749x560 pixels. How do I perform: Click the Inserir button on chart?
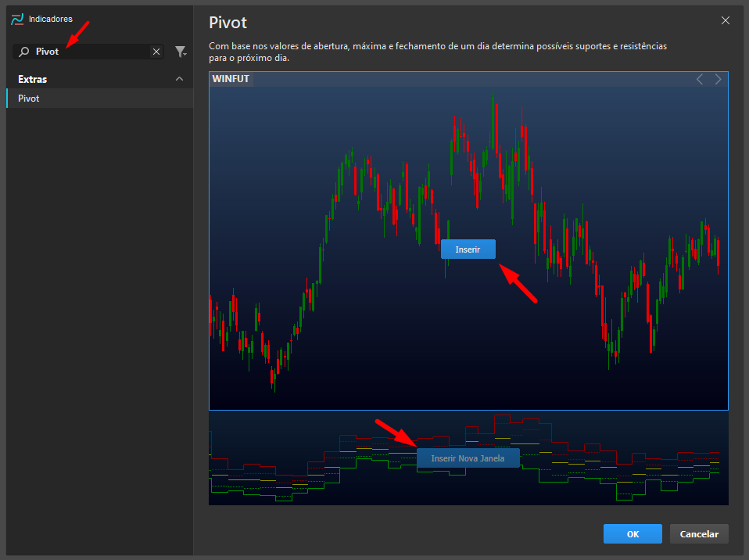tap(468, 249)
